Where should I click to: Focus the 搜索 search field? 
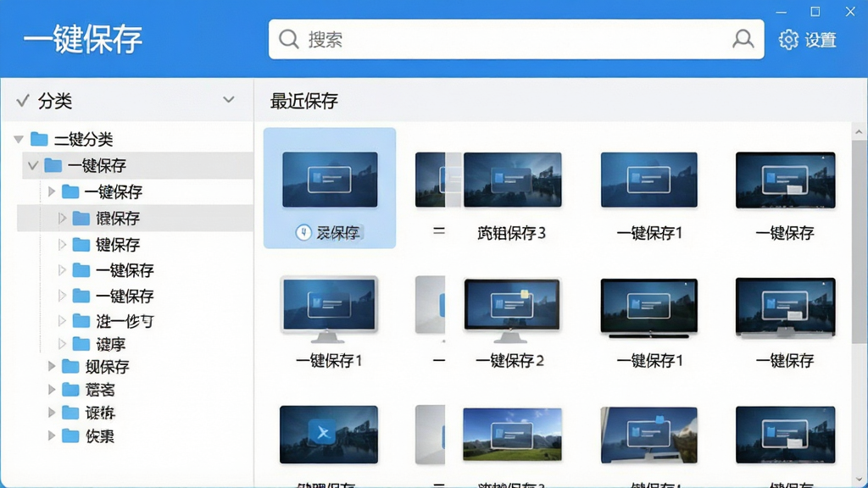pyautogui.click(x=516, y=39)
